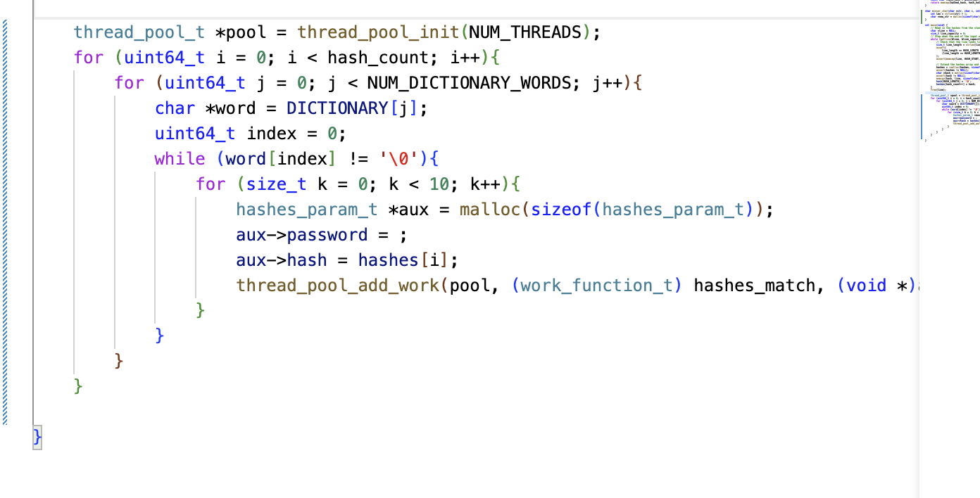The width and height of the screenshot is (980, 498).
Task: Place cursor at final closing brace
Action: [x=37, y=437]
